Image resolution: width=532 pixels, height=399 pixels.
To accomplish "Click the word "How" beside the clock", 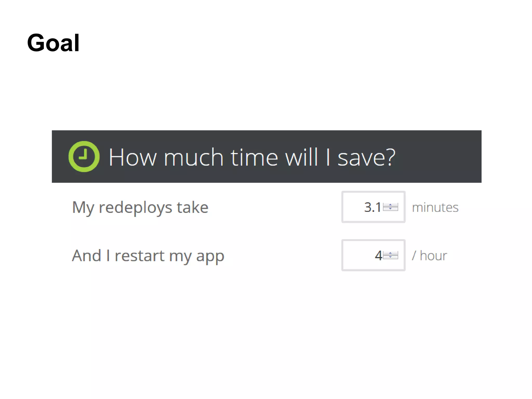I will [x=133, y=157].
